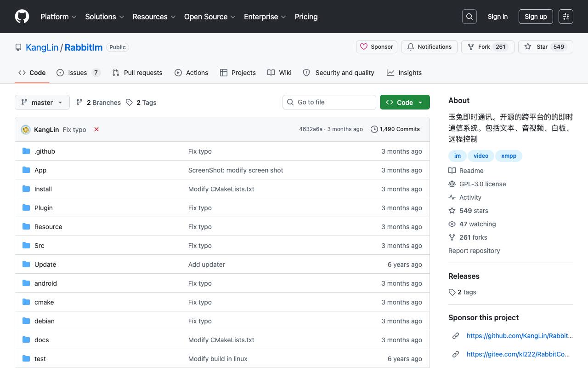Click the cmake folder icon
Screen dimensions: 588x368
(x=26, y=302)
